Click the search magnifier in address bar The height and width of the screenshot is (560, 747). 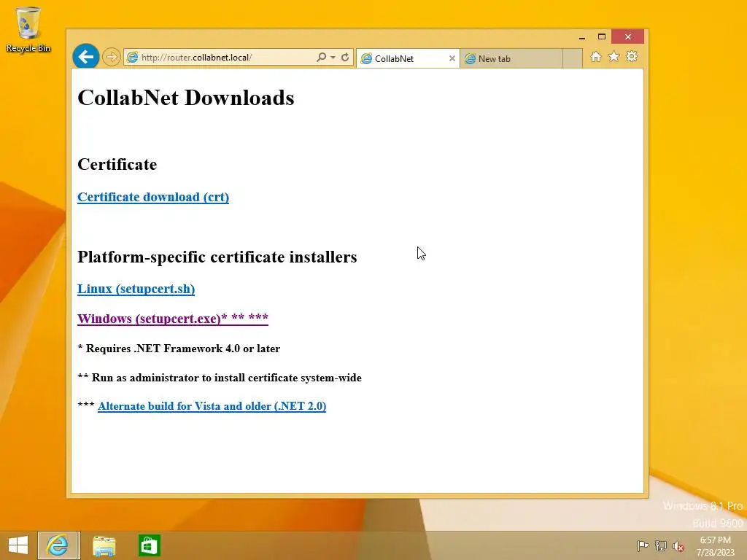click(x=322, y=57)
